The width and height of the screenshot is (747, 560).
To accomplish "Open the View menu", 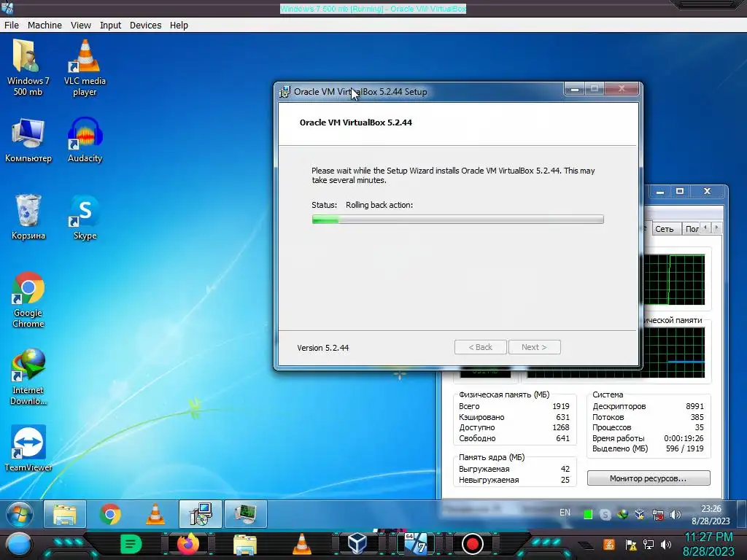I will click(81, 26).
